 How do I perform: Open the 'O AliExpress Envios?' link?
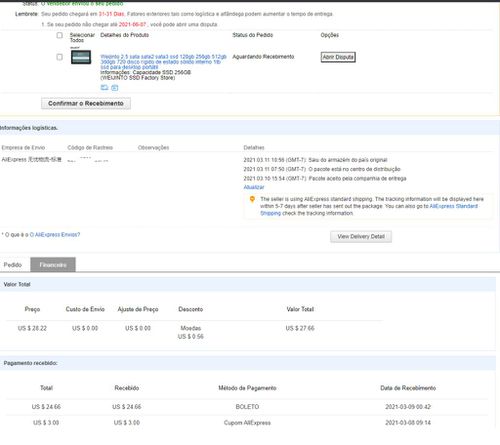pyautogui.click(x=55, y=235)
